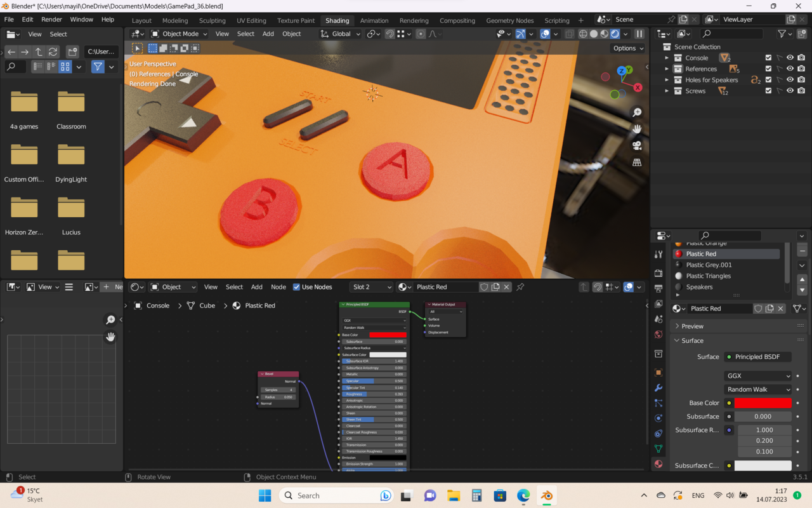The image size is (812, 508).
Task: Click the Options button in viewport
Action: coord(627,48)
